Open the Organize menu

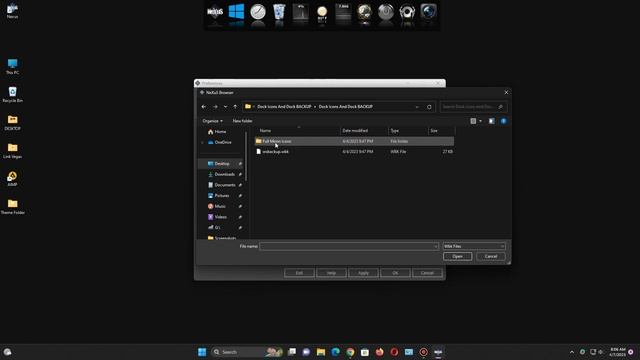(x=213, y=121)
